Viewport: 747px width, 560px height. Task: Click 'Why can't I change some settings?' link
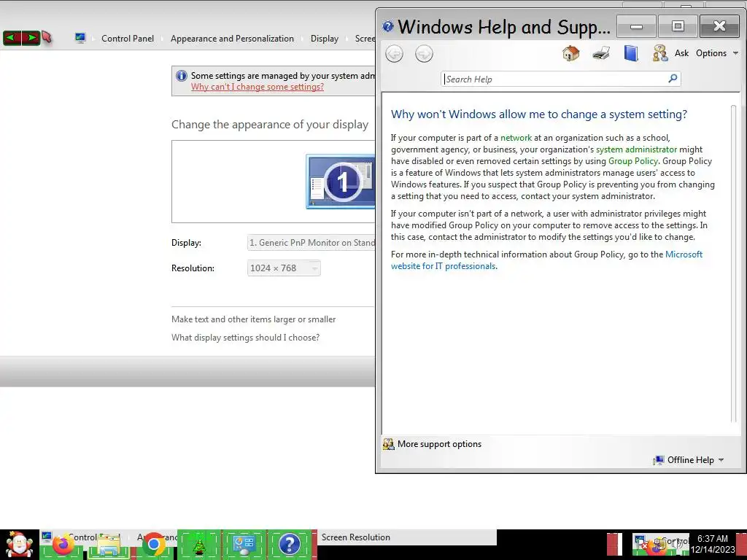pyautogui.click(x=258, y=87)
